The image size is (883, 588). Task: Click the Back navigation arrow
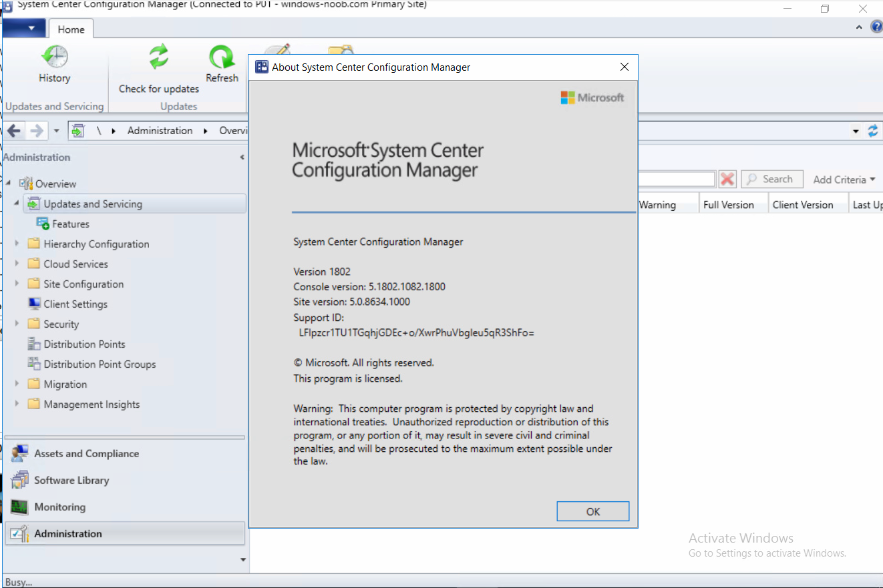[x=13, y=131]
